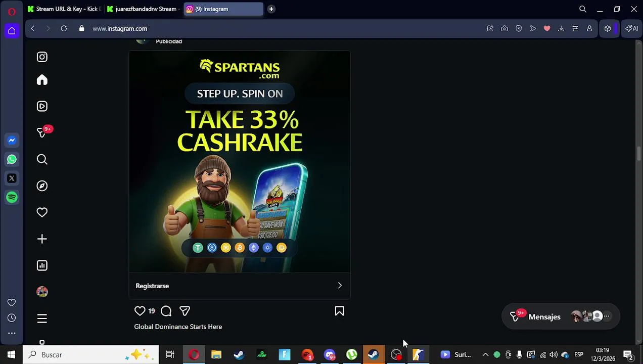Open Instagram search panel
Viewport: 643px width, 364px height.
point(42,159)
